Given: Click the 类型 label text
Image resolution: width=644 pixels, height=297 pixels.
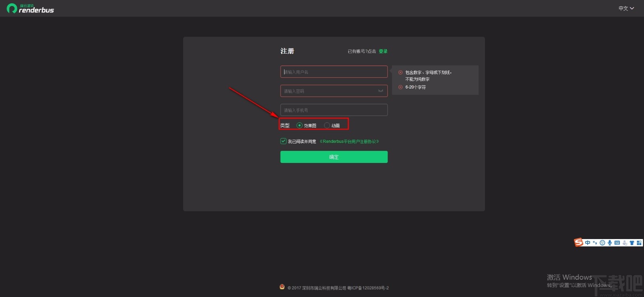Looking at the screenshot, I should click(x=285, y=126).
